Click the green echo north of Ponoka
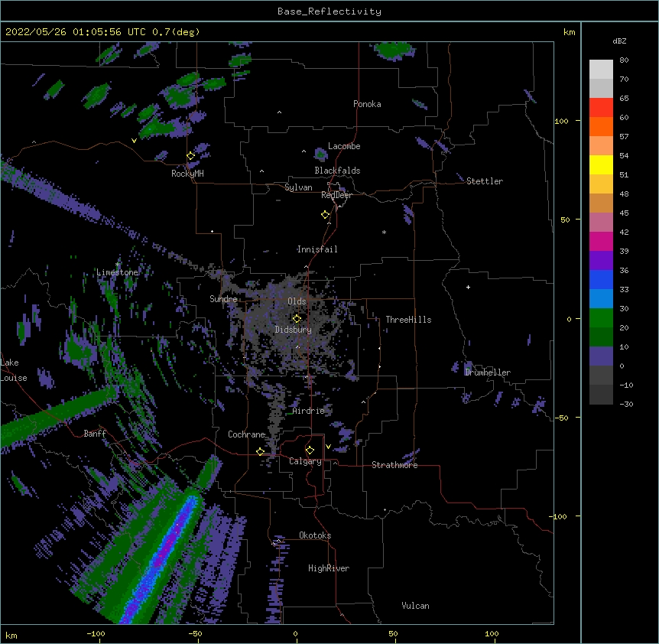The image size is (659, 644). tap(394, 50)
